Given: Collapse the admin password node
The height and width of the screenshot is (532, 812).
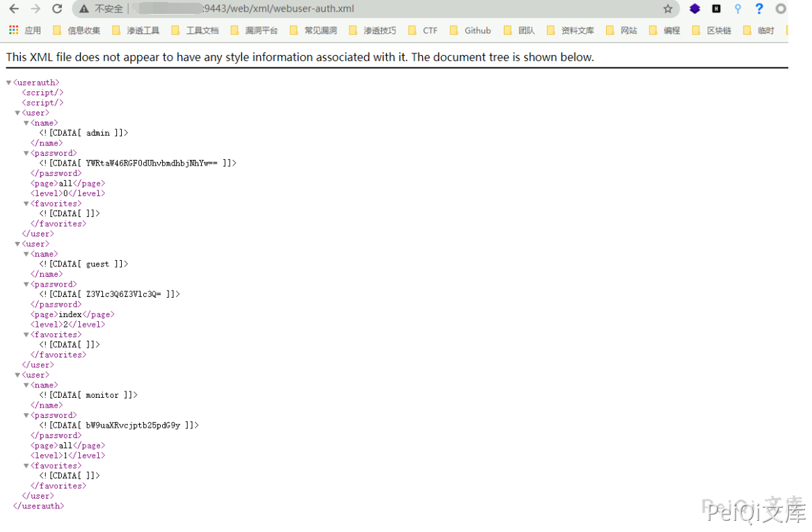Looking at the screenshot, I should click(26, 153).
